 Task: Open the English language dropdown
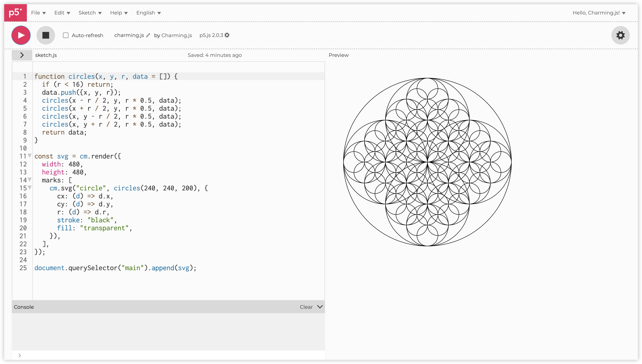[x=148, y=13]
